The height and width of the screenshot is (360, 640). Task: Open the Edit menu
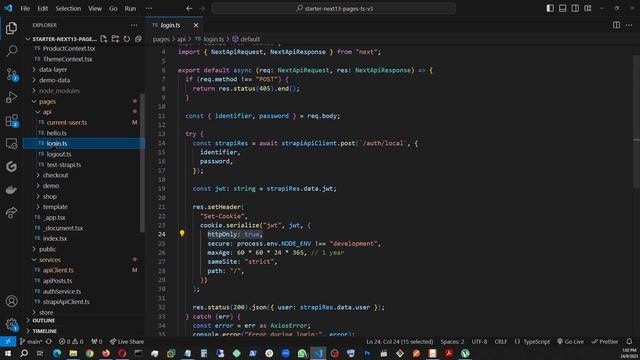[x=42, y=8]
